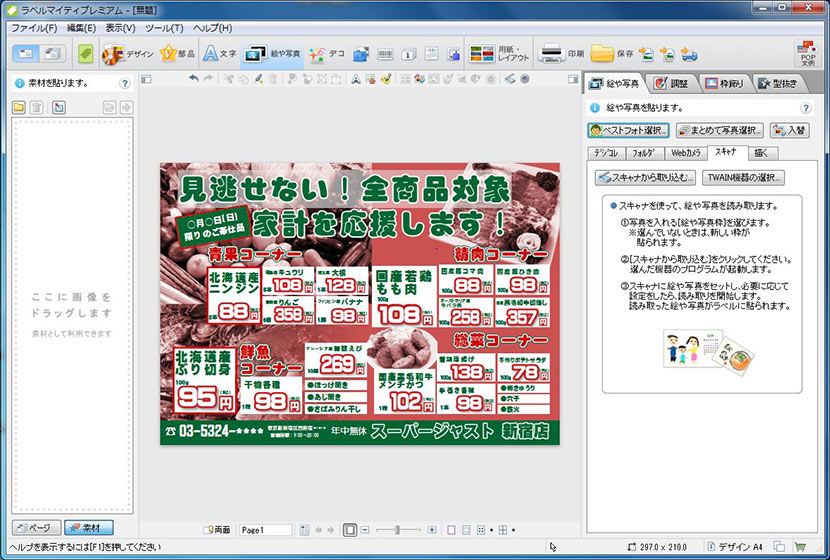
Task: Toggle the fit-to-window view button
Action: click(350, 530)
